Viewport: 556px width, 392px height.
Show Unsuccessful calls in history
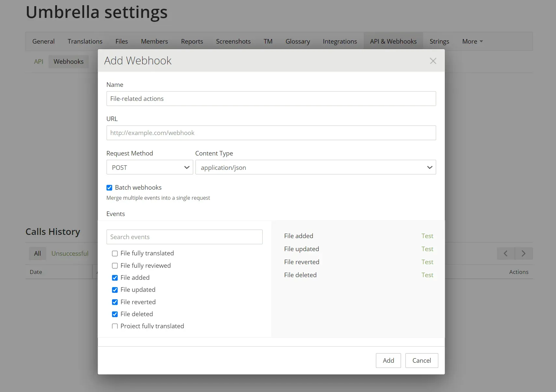tap(70, 253)
